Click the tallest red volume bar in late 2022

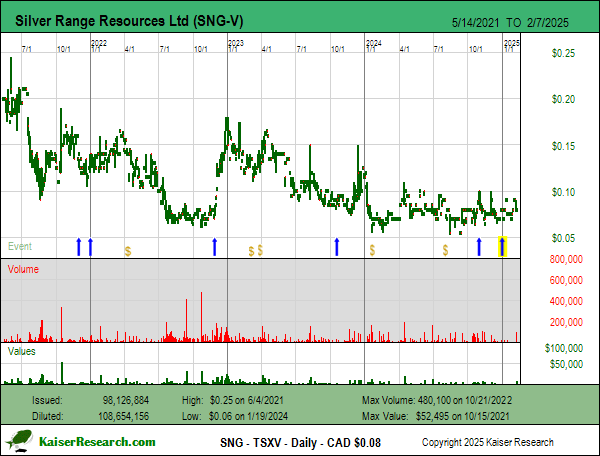click(x=202, y=317)
